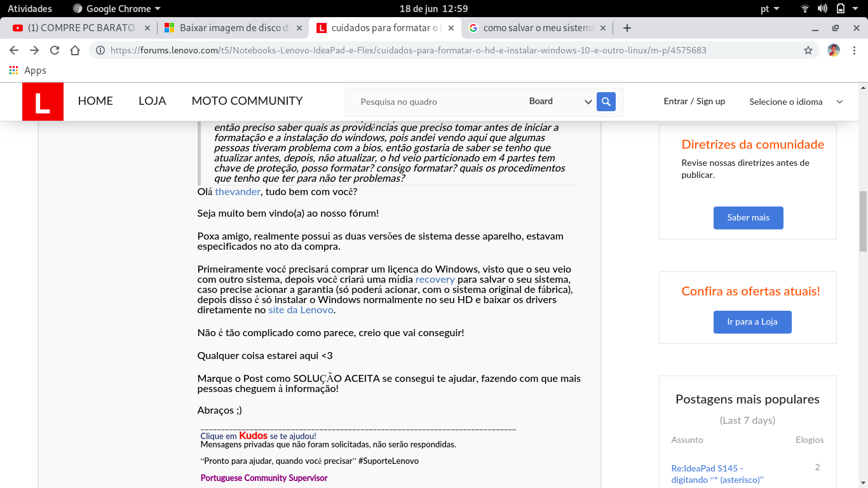Open the LOJA menu item
The height and width of the screenshot is (488, 868).
(x=153, y=101)
